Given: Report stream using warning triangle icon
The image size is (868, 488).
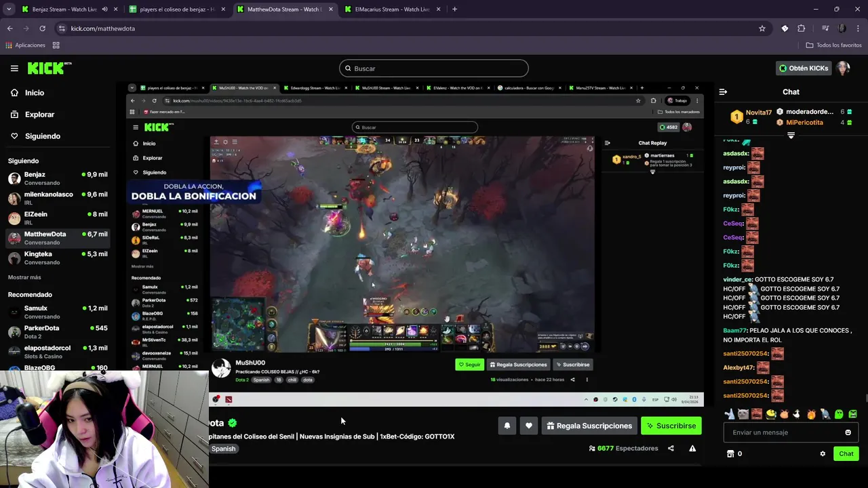Looking at the screenshot, I should (692, 448).
